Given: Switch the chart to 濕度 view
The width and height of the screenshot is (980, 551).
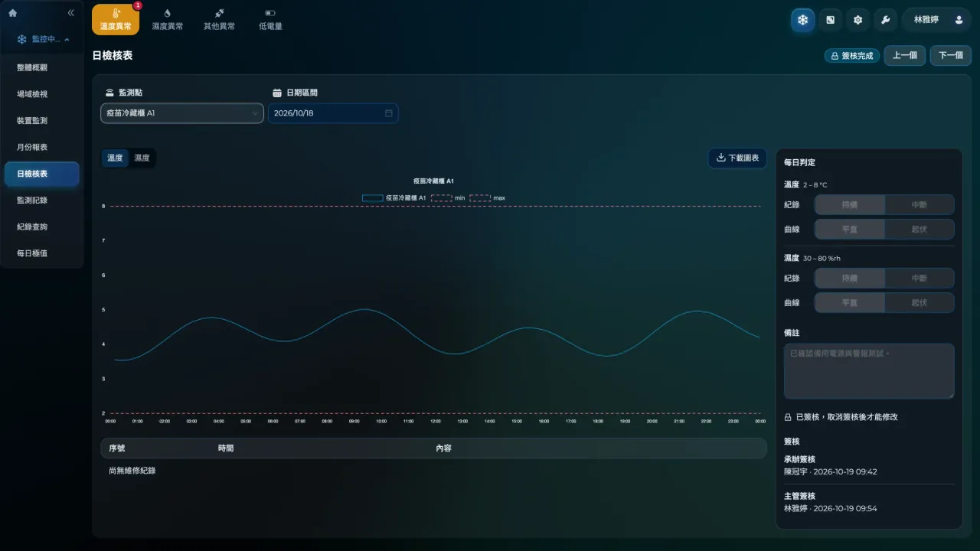Looking at the screenshot, I should coord(142,158).
